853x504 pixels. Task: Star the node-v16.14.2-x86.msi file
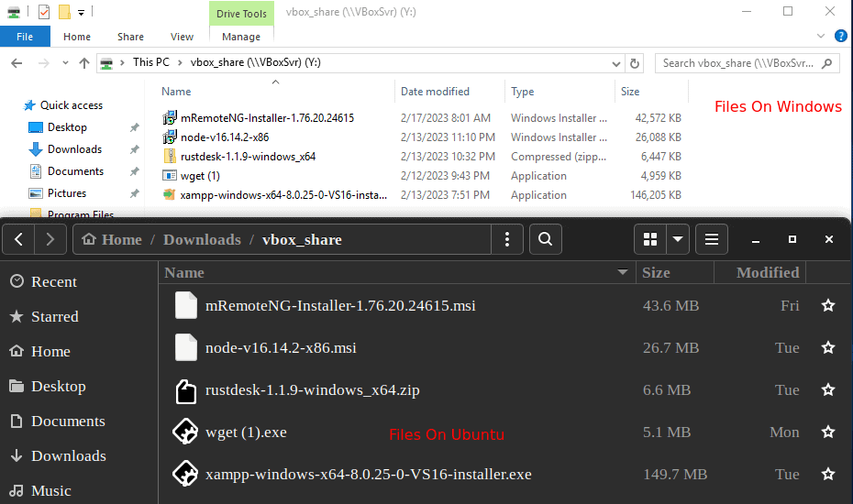coord(828,347)
